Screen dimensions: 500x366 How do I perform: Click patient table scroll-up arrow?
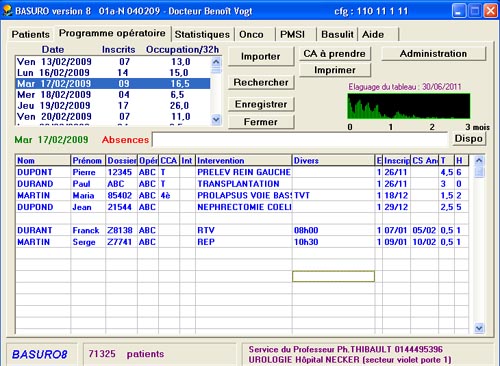(479, 160)
